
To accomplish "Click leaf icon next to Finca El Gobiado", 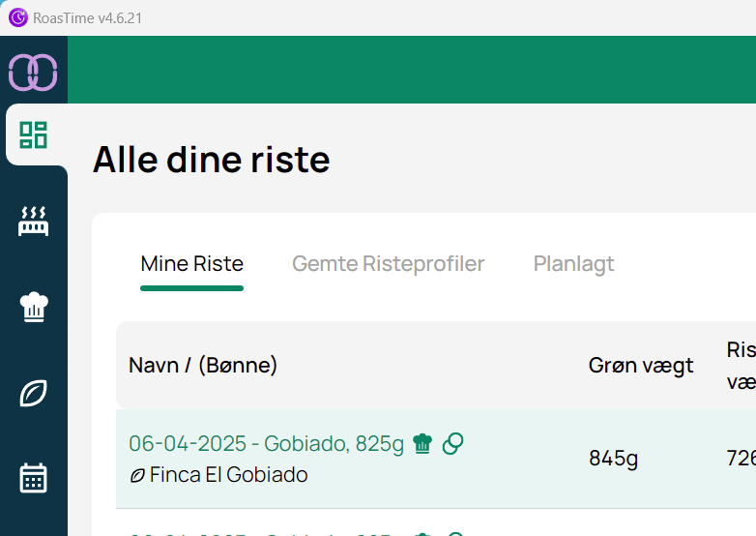I will 137,475.
